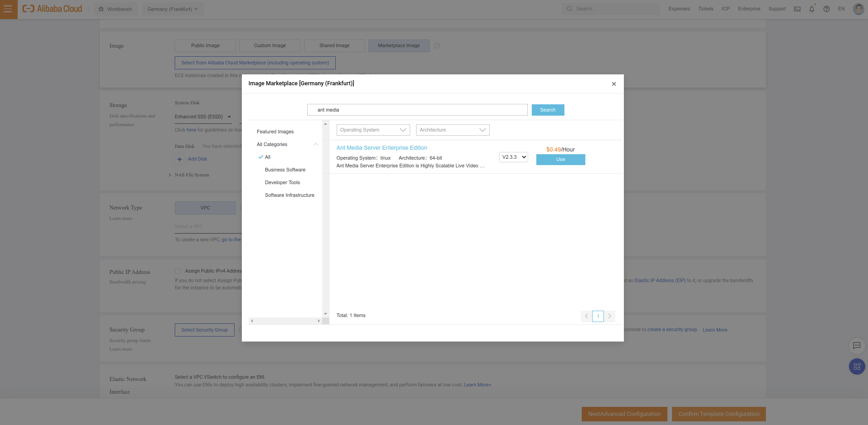Select the Developer Tools category

pos(282,182)
